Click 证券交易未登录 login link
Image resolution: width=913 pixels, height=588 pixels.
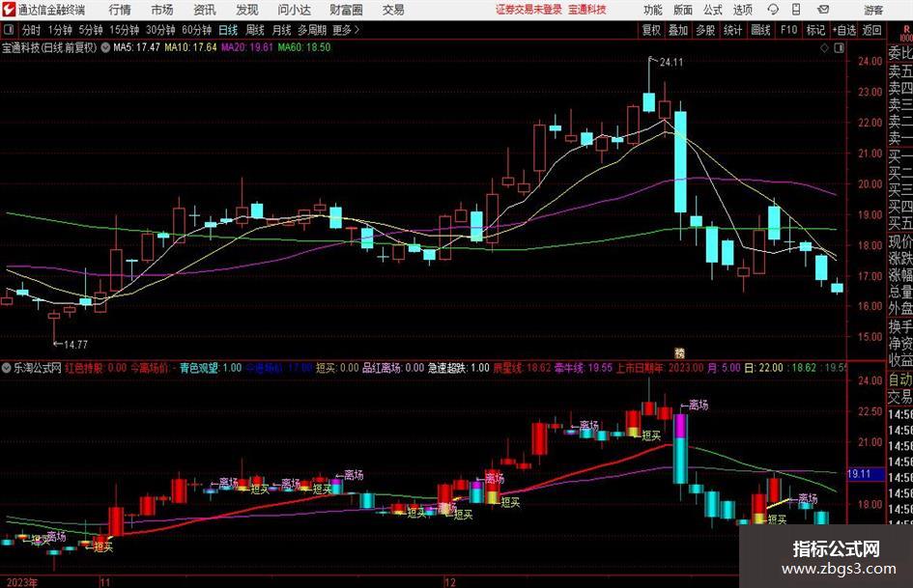pos(528,10)
